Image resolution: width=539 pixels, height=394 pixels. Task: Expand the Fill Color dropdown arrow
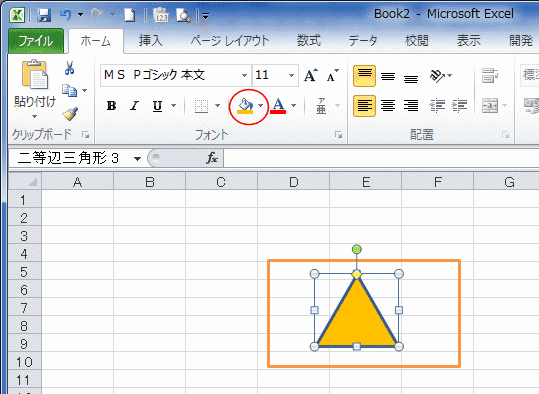click(261, 106)
